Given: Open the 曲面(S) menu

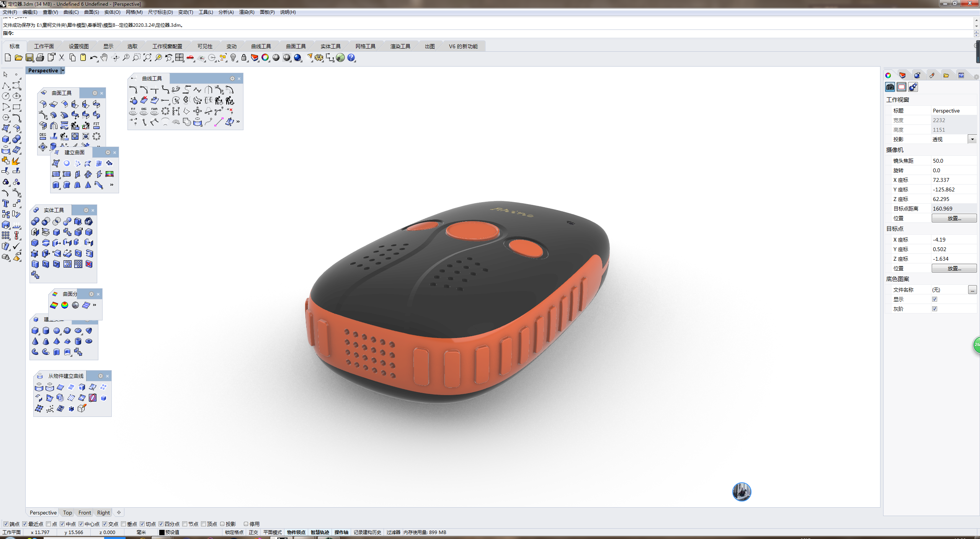Looking at the screenshot, I should click(x=91, y=12).
